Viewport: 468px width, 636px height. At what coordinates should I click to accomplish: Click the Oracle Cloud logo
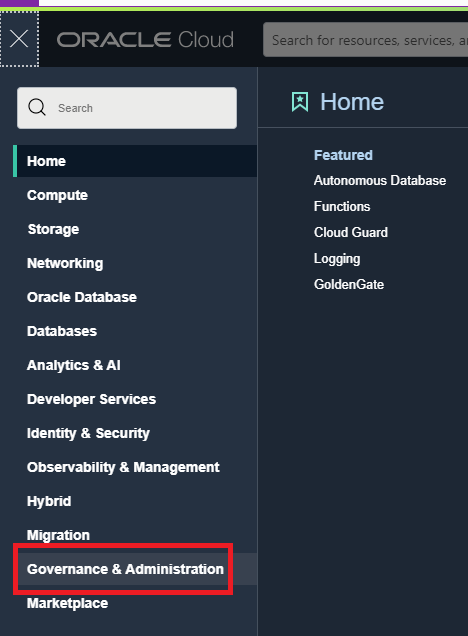145,40
